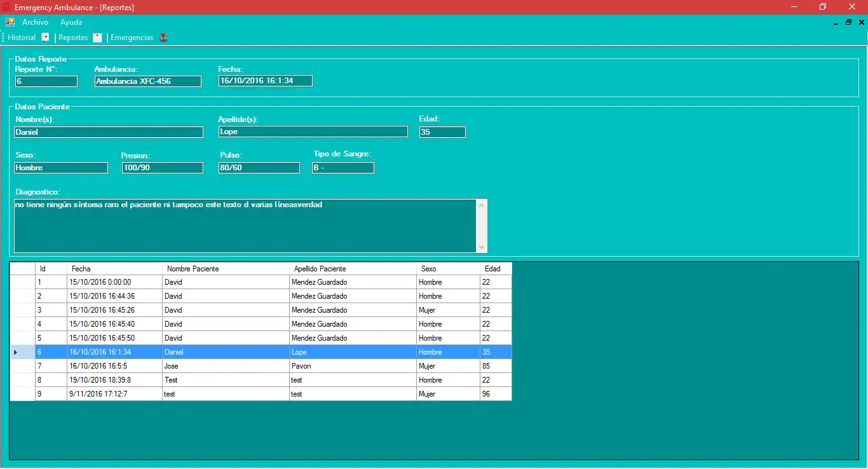
Task: Select the Jose cell in the table
Action: click(x=226, y=366)
